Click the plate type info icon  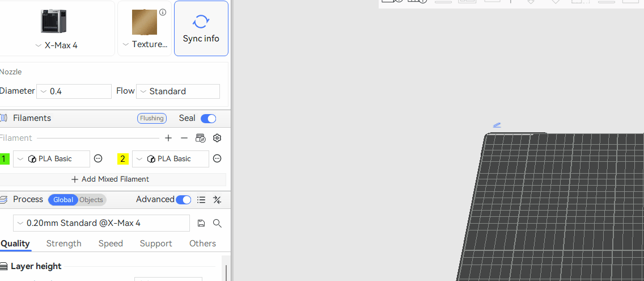(x=163, y=12)
